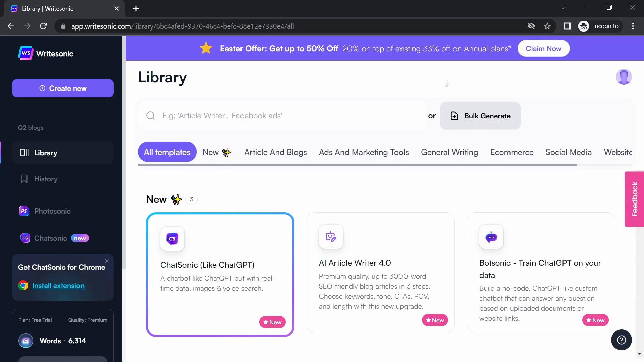Select the 'Article And Blogs' tab

pos(276,152)
